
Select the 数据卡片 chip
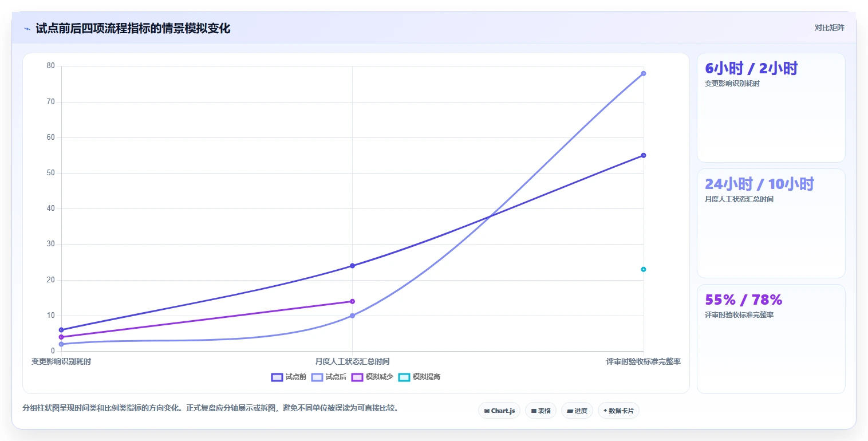coord(618,411)
